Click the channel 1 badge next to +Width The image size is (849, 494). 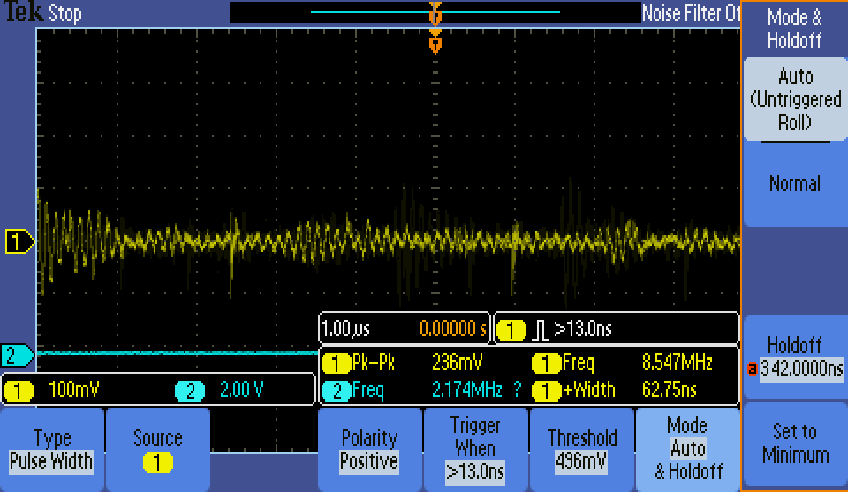(x=546, y=391)
